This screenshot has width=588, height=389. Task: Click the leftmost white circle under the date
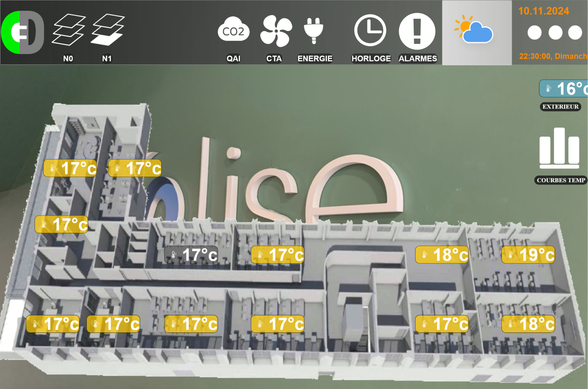point(534,32)
